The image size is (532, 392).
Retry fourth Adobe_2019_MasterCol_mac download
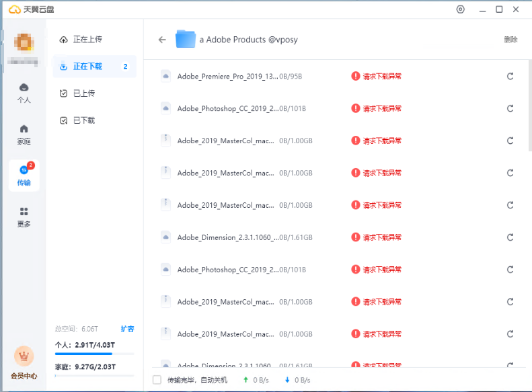coord(510,302)
